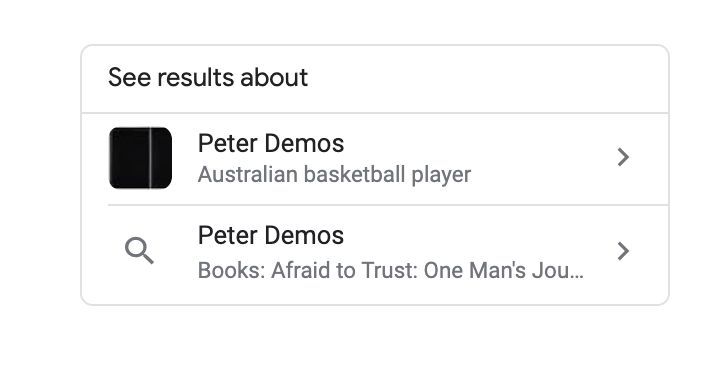
Task: Click the right arrow in the first result
Action: 623,157
